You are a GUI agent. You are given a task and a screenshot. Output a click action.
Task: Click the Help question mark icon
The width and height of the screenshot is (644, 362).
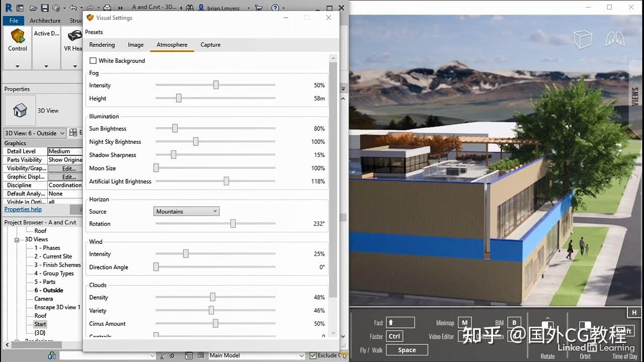pyautogui.click(x=275, y=8)
